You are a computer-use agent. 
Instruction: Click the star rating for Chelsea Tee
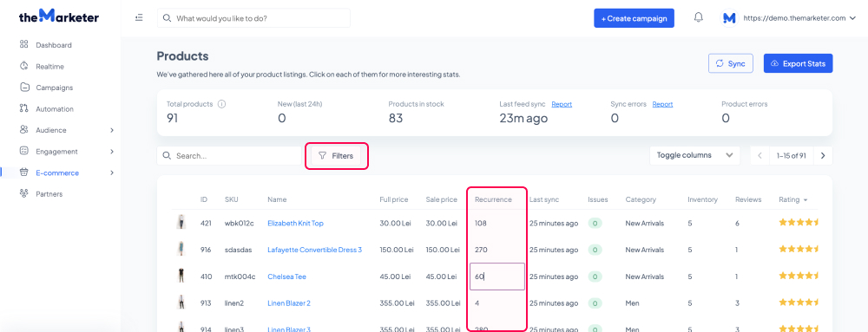798,277
